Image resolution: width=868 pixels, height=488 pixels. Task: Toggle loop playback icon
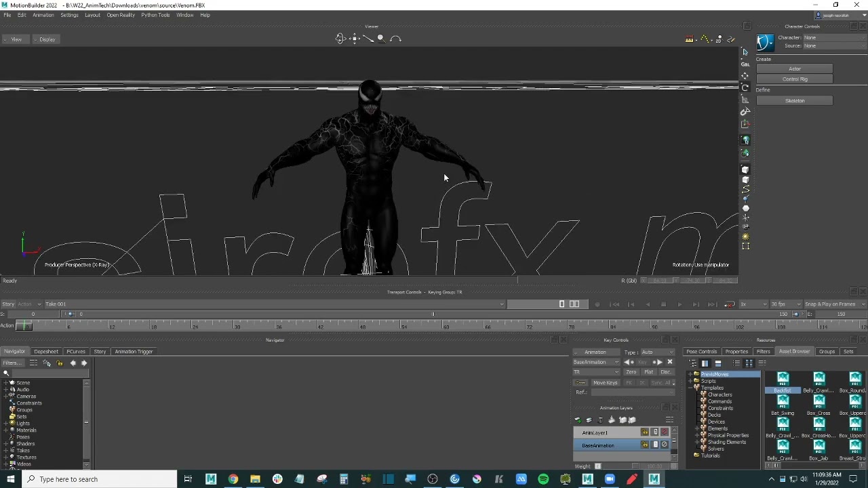pyautogui.click(x=730, y=305)
